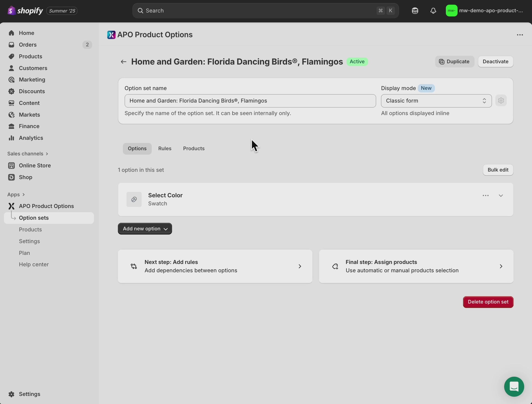Click the Settings gear at sidebar bottom
The image size is (532, 404).
(x=11, y=394)
